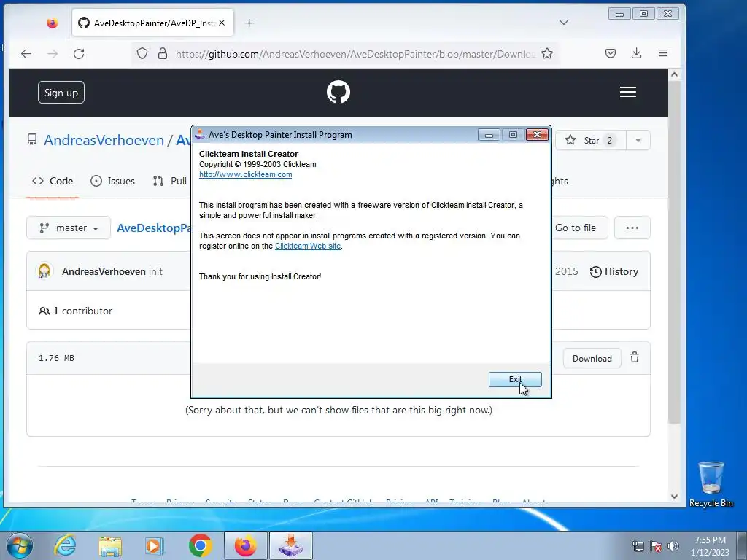This screenshot has width=747, height=560.
Task: Close the AveDesktopPainter browser tab
Action: [x=222, y=23]
